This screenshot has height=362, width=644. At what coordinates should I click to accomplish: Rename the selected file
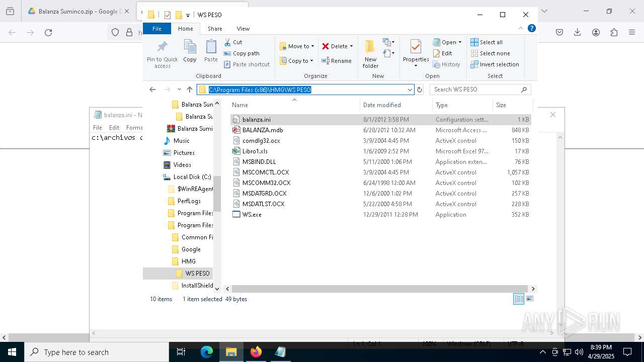click(x=337, y=61)
